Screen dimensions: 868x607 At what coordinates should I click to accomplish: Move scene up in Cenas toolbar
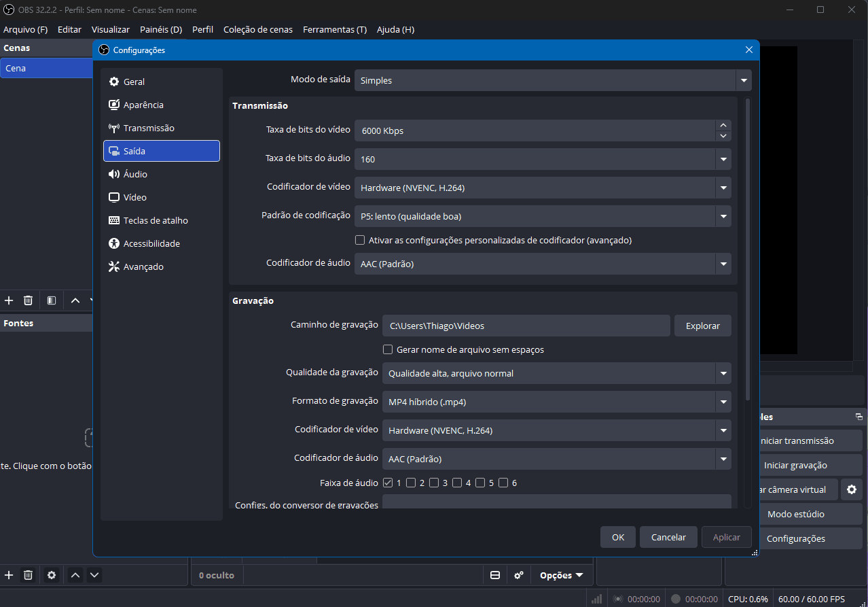click(75, 300)
